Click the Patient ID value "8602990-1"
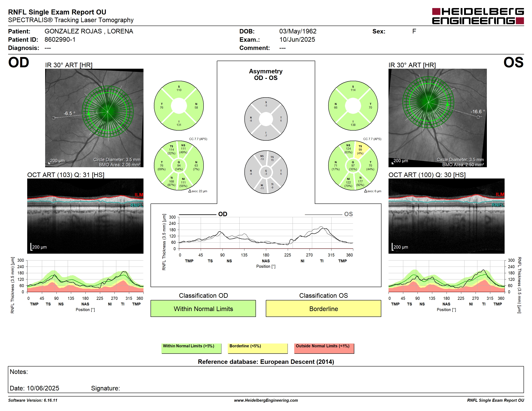Image resolution: width=532 pixels, height=411 pixels. [x=60, y=39]
